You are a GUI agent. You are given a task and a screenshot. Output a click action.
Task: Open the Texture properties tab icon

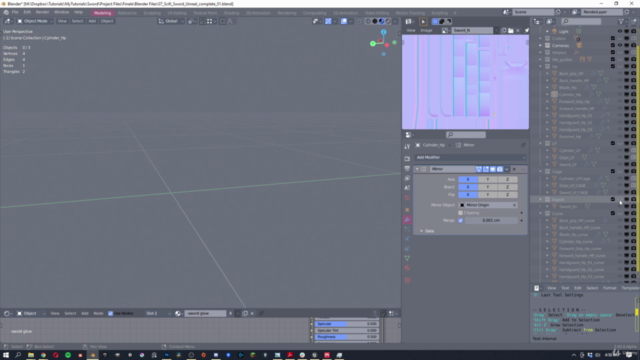(x=407, y=280)
